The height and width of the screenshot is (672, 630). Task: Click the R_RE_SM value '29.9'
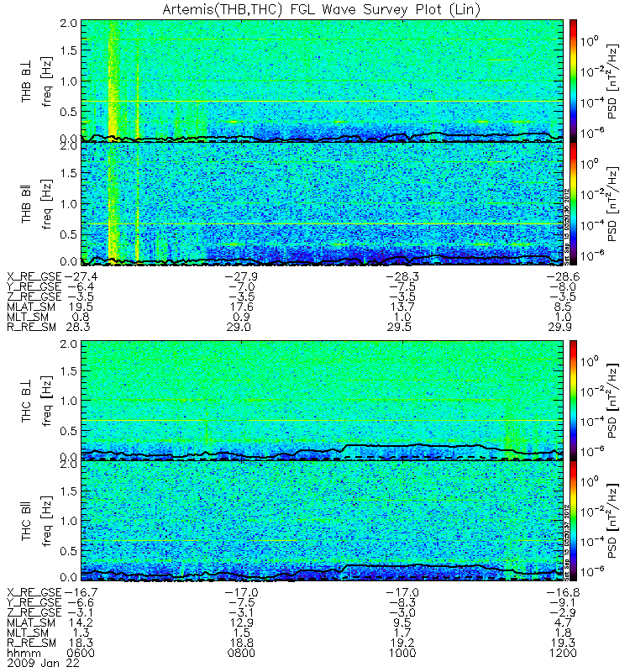click(x=560, y=327)
